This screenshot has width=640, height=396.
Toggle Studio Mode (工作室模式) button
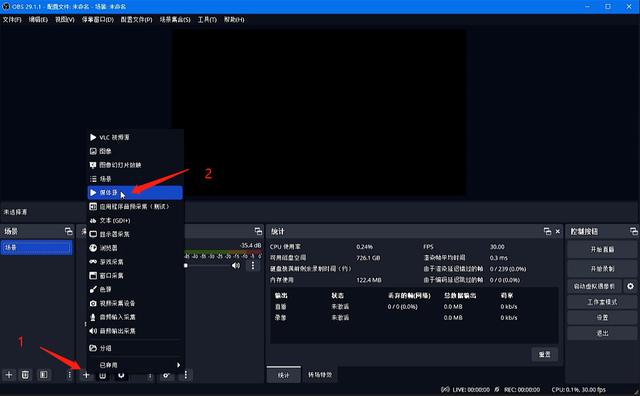coord(602,302)
